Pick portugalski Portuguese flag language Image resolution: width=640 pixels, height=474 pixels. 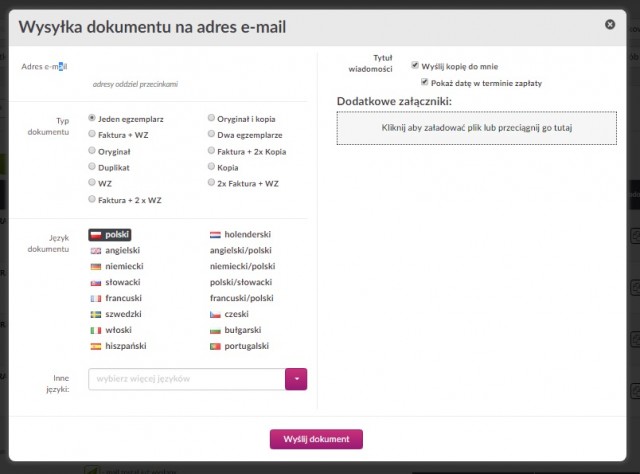(x=239, y=346)
